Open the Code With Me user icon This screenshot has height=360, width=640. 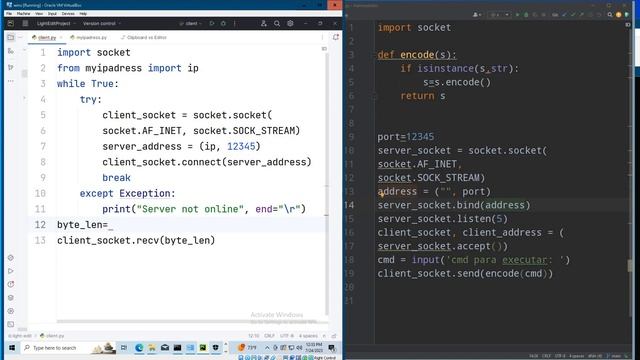pyautogui.click(x=264, y=24)
